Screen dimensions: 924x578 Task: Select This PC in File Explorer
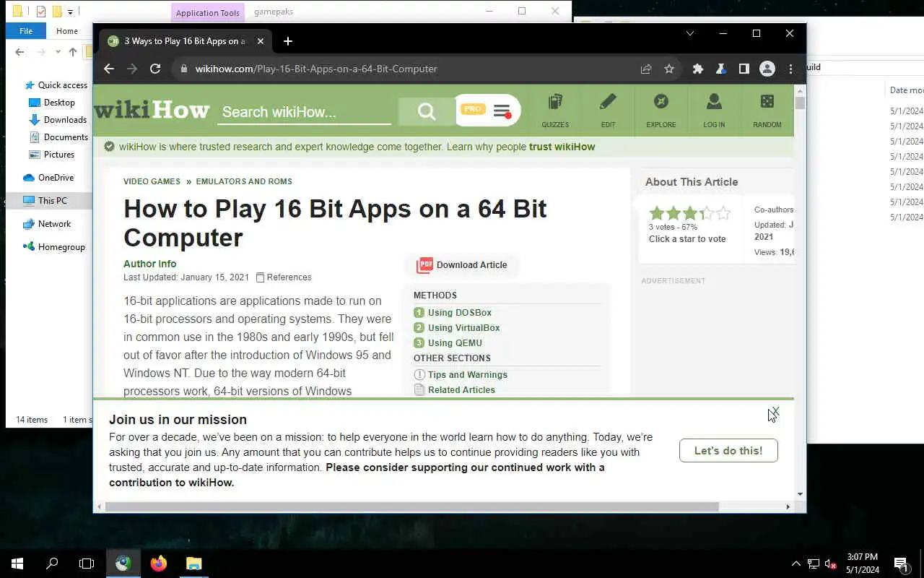coord(52,201)
